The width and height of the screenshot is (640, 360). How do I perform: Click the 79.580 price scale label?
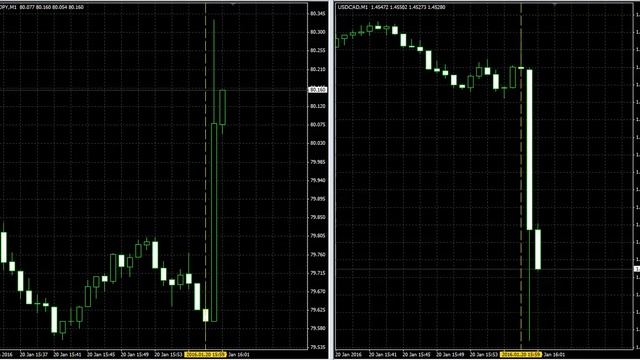pyautogui.click(x=318, y=328)
